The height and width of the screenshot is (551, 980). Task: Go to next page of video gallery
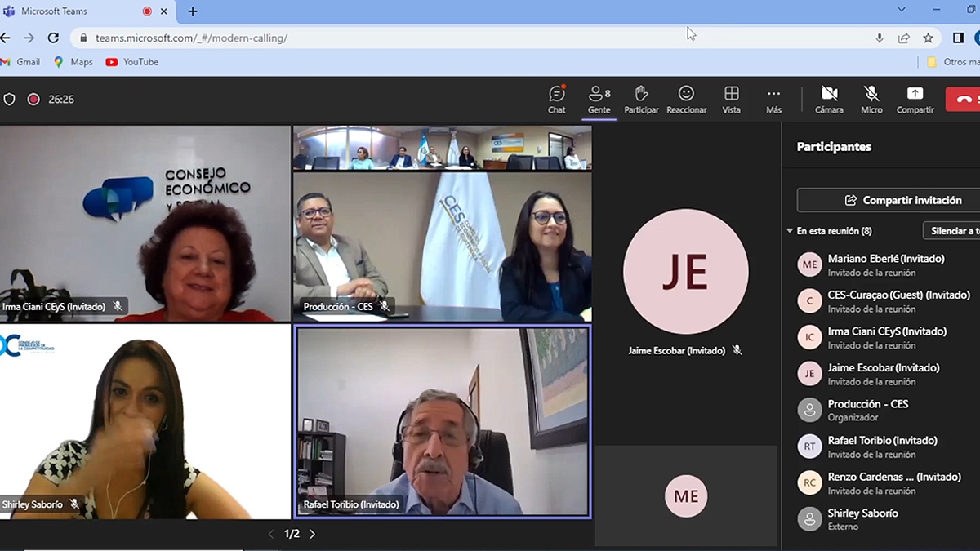tap(312, 534)
